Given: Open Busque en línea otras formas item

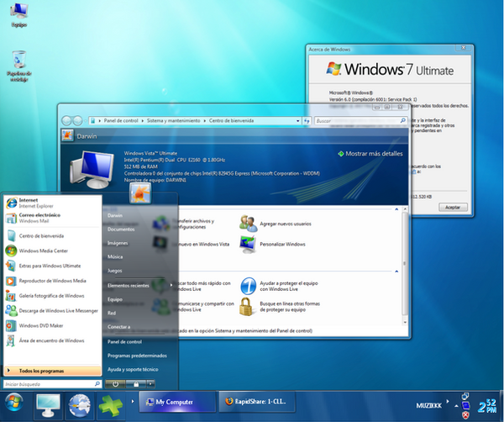Looking at the screenshot, I should (x=280, y=307).
